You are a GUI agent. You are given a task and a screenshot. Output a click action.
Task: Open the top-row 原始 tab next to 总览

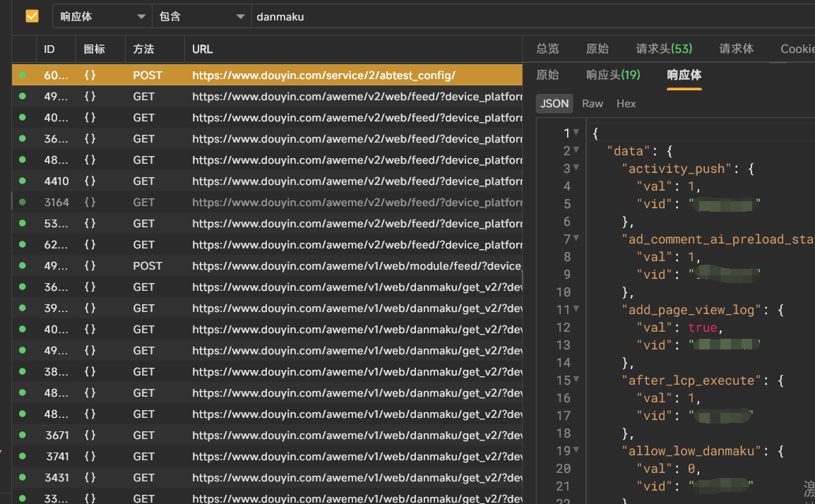[597, 49]
